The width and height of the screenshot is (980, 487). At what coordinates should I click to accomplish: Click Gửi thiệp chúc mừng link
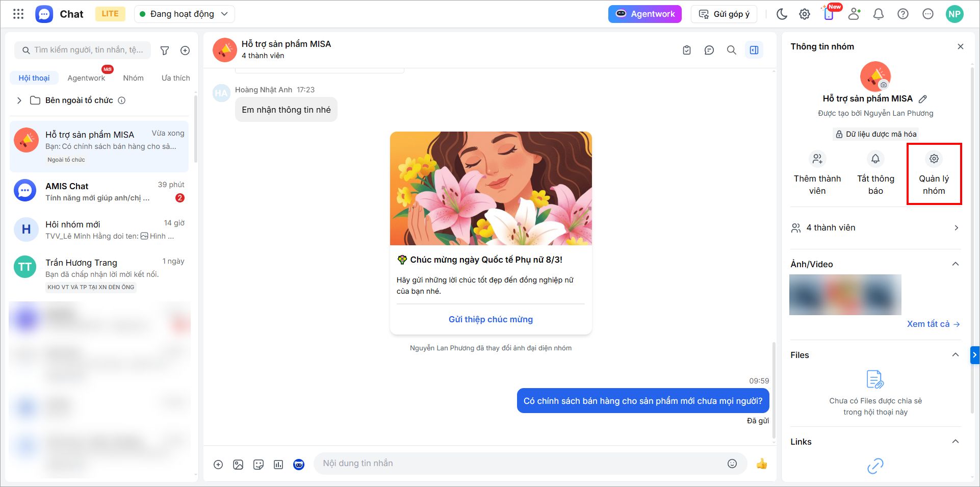tap(491, 319)
